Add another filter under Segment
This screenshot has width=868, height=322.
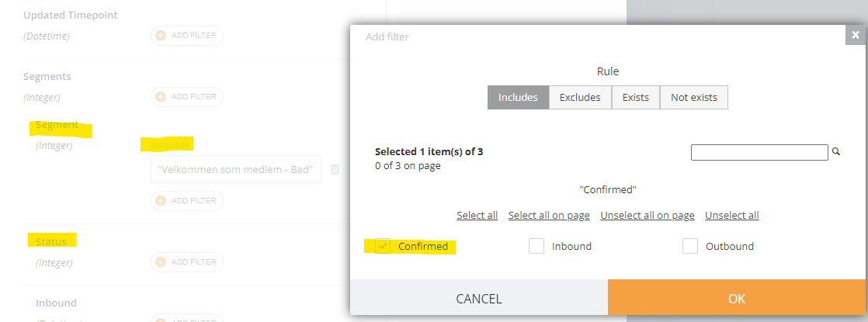187,201
